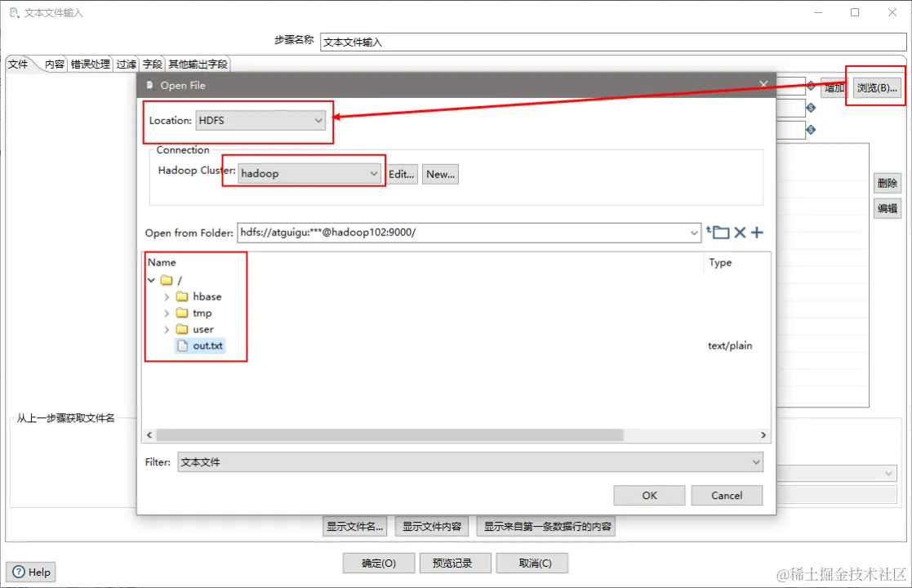Screen dimensions: 912x588
Task: Expand the tmp folder node
Action: pos(167,313)
